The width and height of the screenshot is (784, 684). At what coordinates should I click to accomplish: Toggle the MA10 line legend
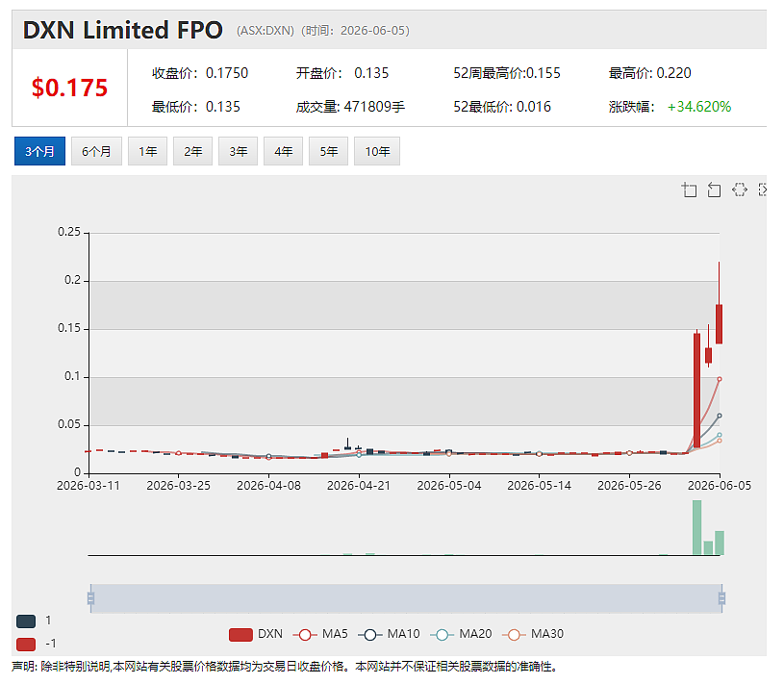pyautogui.click(x=389, y=634)
